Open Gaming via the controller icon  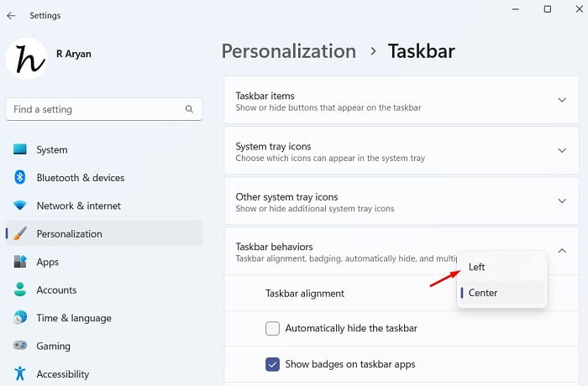click(x=20, y=346)
